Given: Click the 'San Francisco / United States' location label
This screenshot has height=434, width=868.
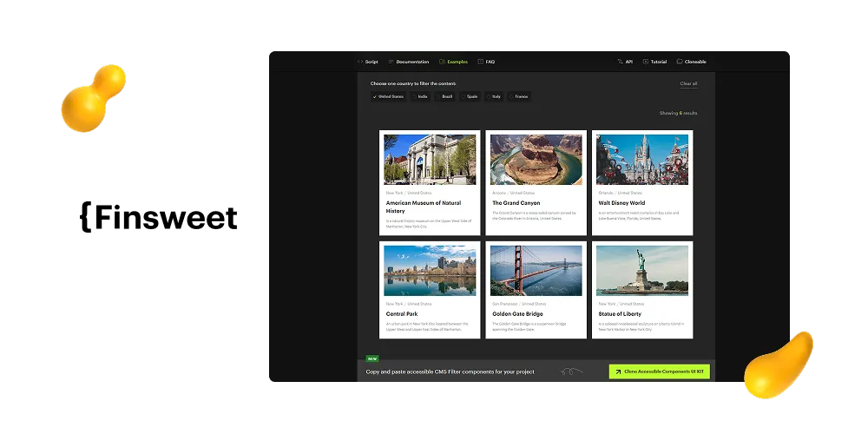Looking at the screenshot, I should click(519, 304).
